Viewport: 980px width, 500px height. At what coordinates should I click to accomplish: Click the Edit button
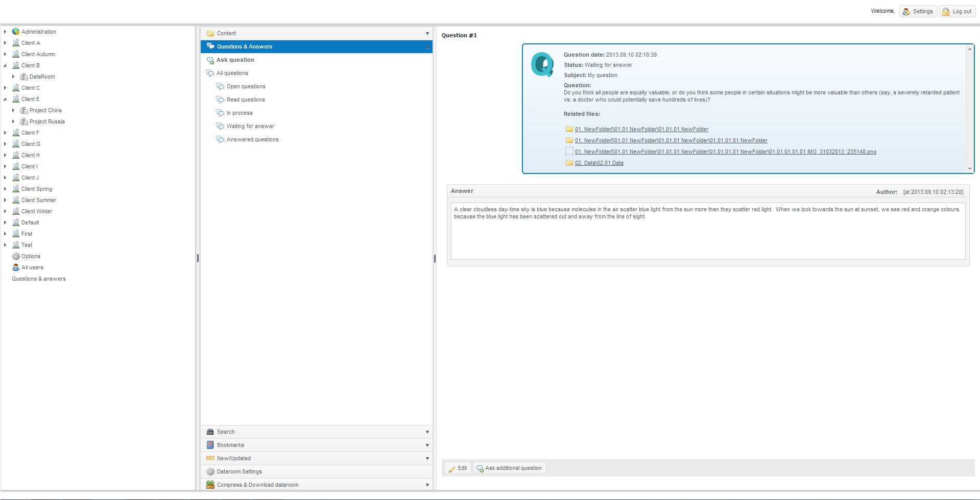coord(458,468)
